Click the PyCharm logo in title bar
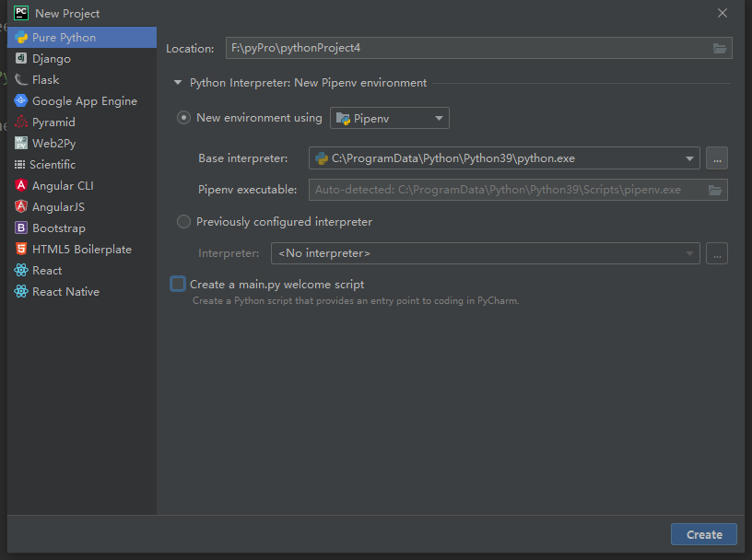 (21, 13)
